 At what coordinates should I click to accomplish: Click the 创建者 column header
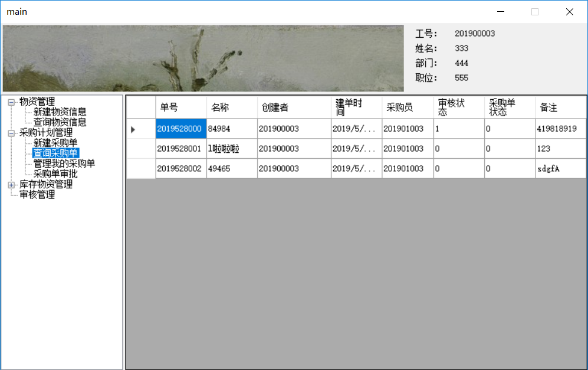click(x=293, y=107)
